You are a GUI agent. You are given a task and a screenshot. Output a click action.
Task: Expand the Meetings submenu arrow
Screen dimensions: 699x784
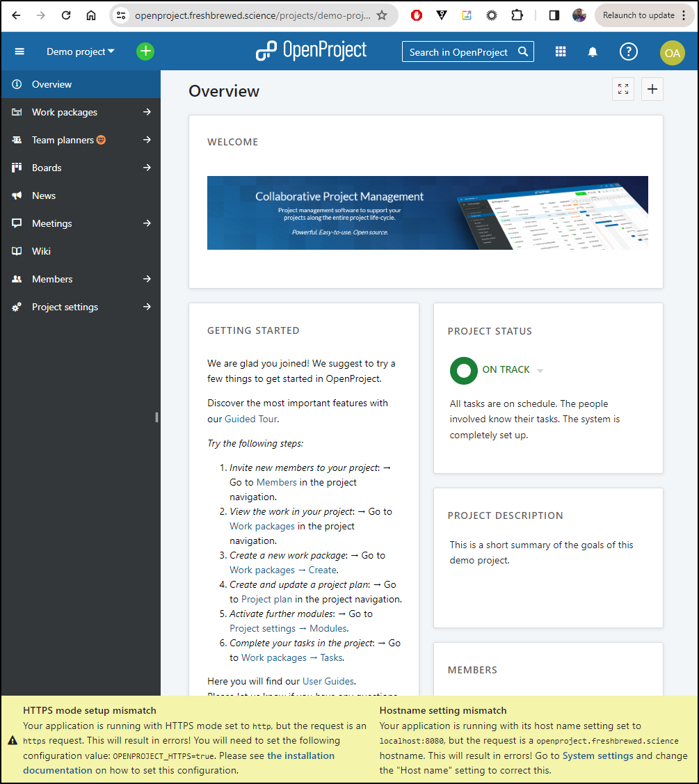[x=147, y=223]
